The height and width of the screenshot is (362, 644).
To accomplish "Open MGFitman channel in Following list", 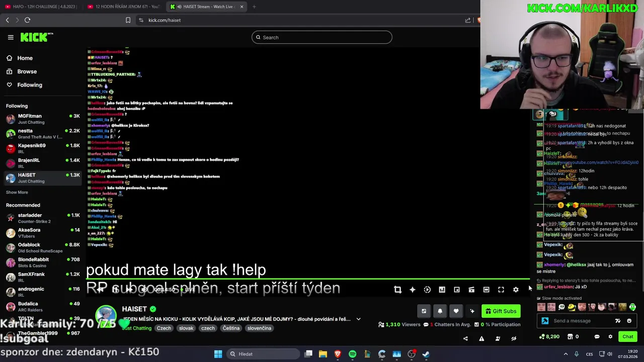I will [x=43, y=119].
